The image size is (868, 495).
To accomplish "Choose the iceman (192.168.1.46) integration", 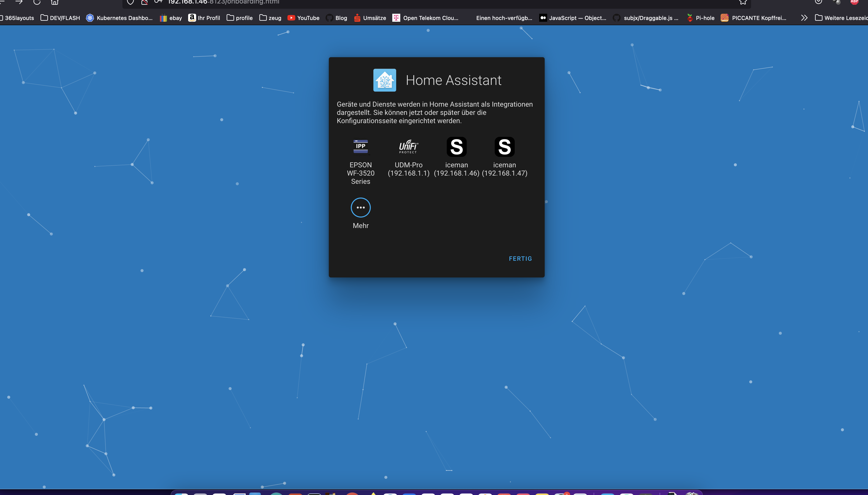I will pyautogui.click(x=456, y=157).
